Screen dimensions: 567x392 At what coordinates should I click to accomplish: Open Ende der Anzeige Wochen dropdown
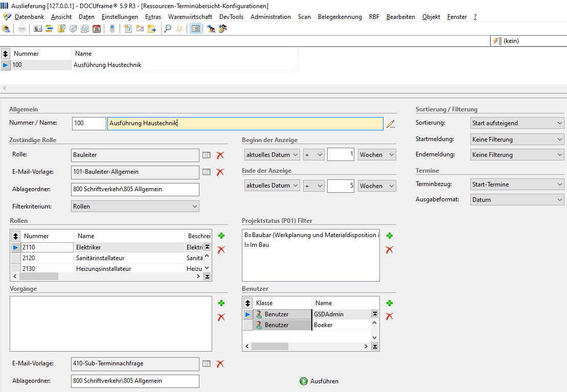point(377,186)
